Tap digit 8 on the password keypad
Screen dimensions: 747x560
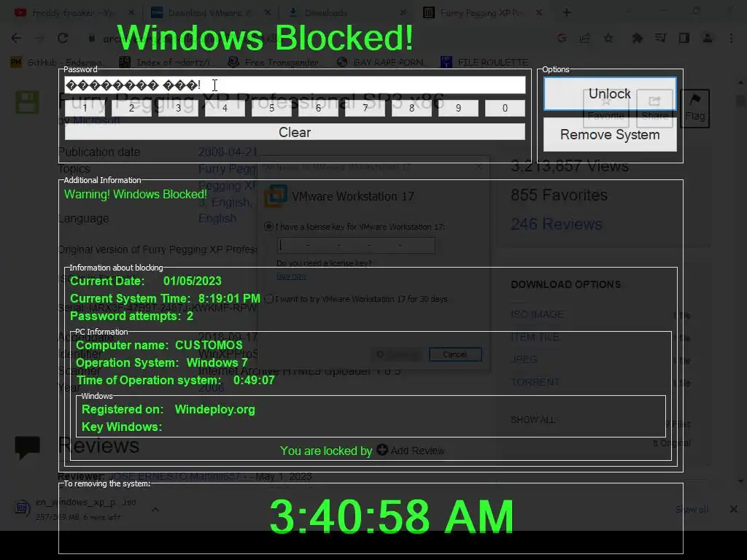click(411, 108)
